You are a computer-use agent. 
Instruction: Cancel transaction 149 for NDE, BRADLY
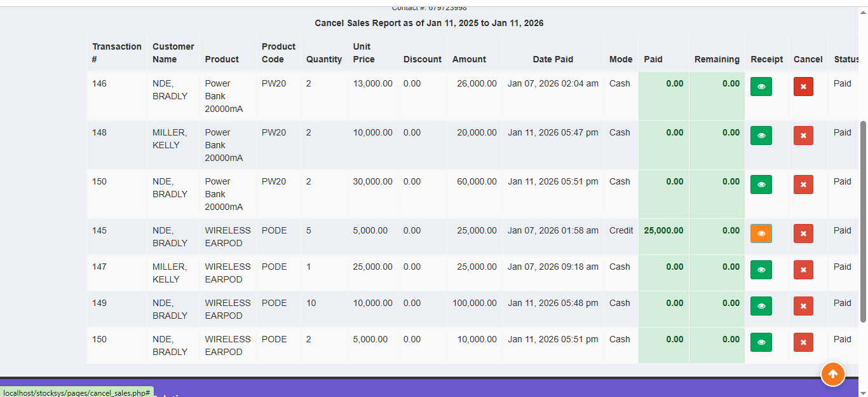pos(803,305)
